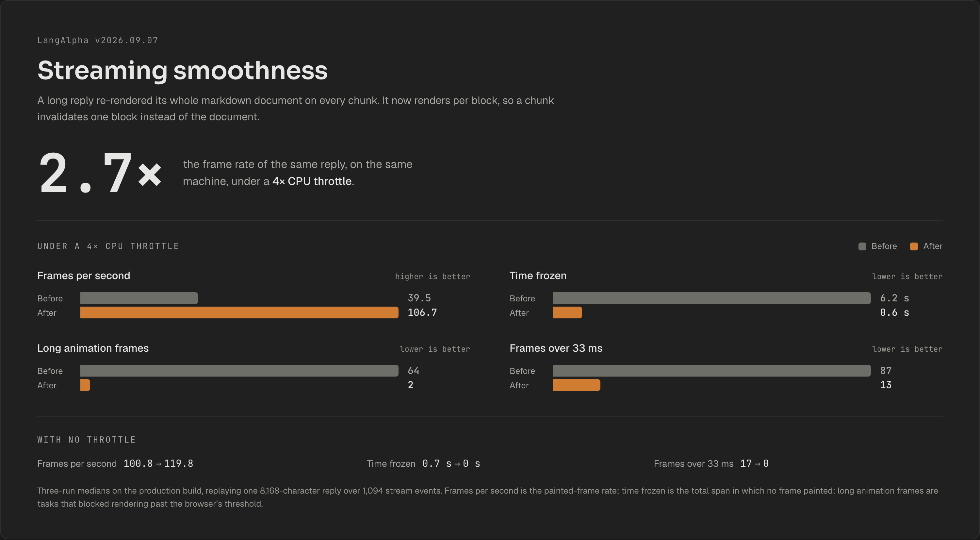Click the large 2.7× headline figure
980x540 pixels.
[x=100, y=173]
